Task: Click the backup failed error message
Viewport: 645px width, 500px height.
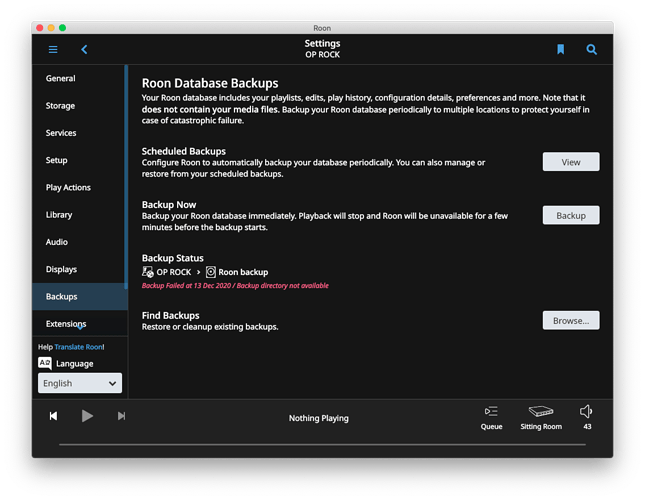Action: coord(235,286)
